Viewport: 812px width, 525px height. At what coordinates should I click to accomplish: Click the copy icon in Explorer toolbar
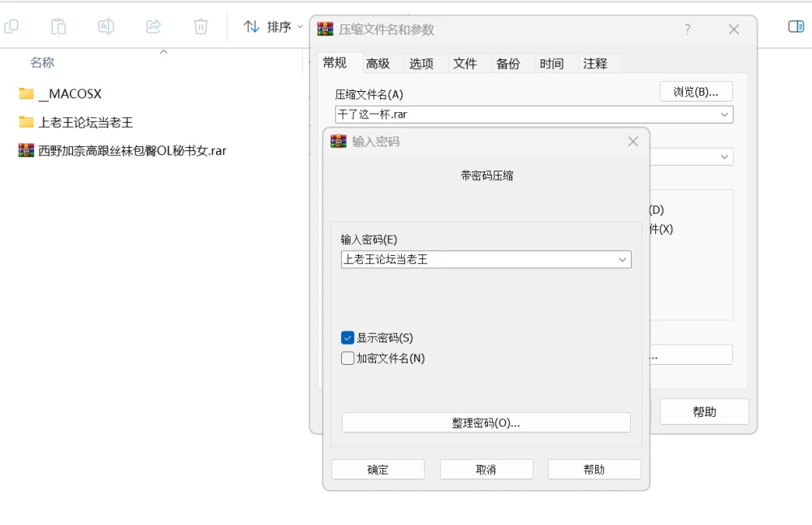pos(11,27)
